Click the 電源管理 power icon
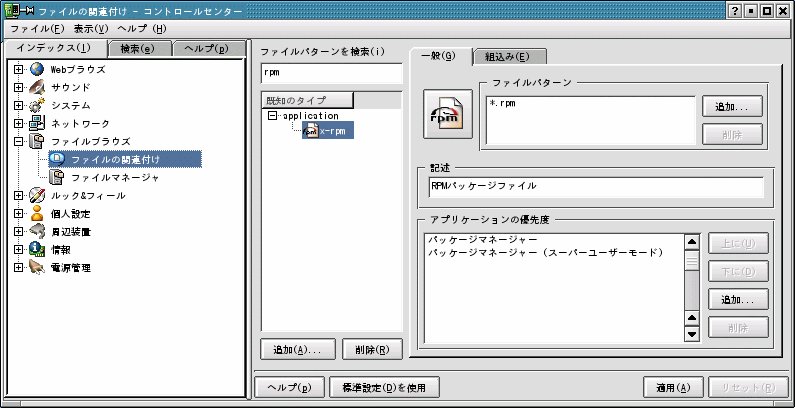This screenshot has height=408, width=795. pyautogui.click(x=37, y=268)
